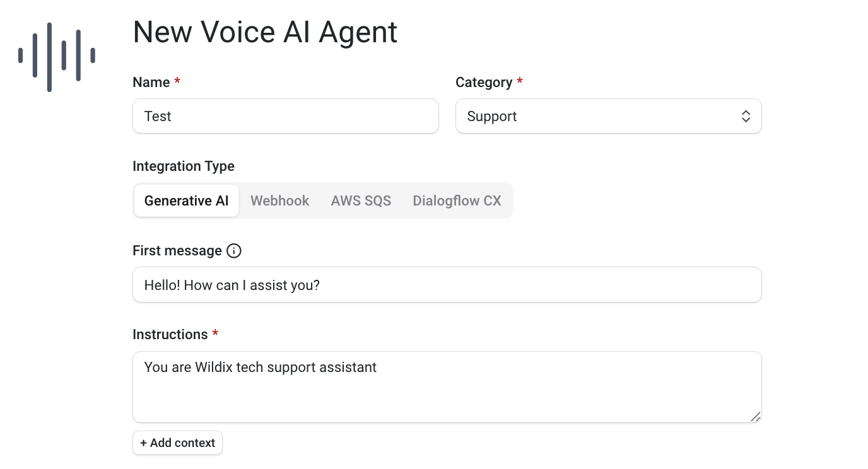This screenshot has width=868, height=469.
Task: Click the resize handle on Instructions textarea
Action: [756, 417]
